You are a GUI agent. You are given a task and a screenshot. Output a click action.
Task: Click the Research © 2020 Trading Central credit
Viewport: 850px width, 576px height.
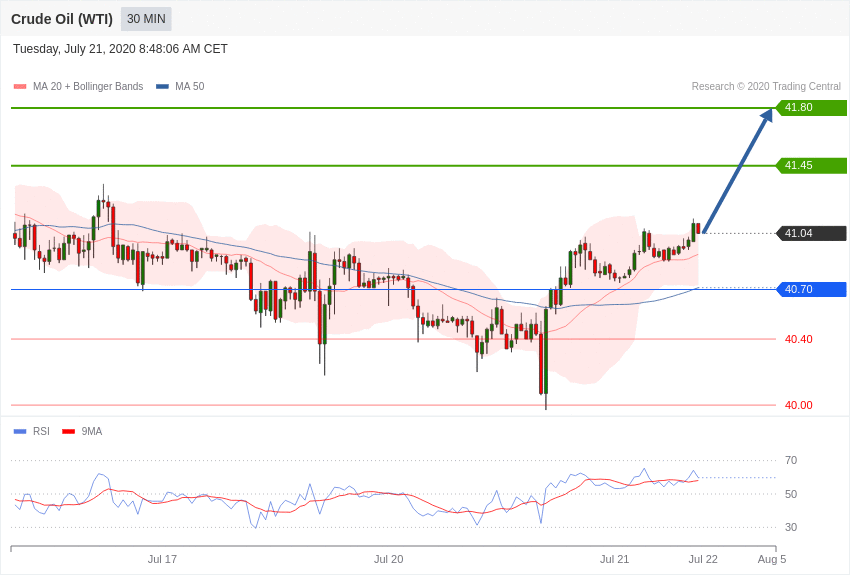coord(766,87)
